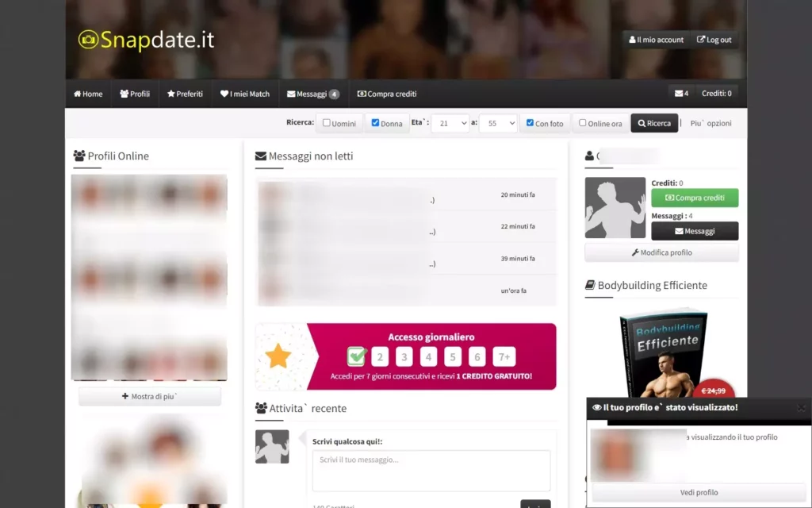812x508 pixels.
Task: Open Vedi profilo in the notification popup
Action: 699,492
